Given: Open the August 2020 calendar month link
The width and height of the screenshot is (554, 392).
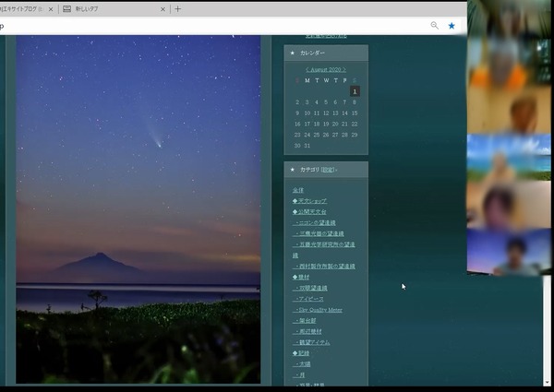Looking at the screenshot, I should point(326,69).
